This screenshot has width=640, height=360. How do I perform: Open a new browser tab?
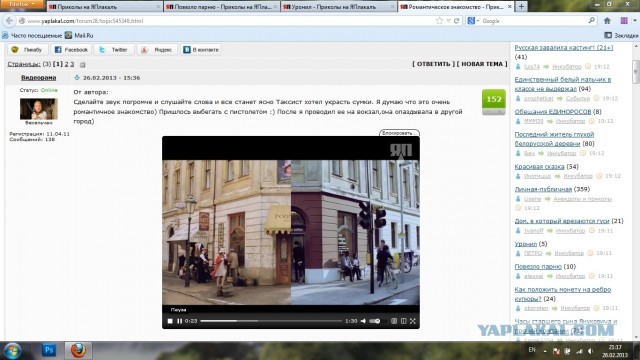click(521, 7)
